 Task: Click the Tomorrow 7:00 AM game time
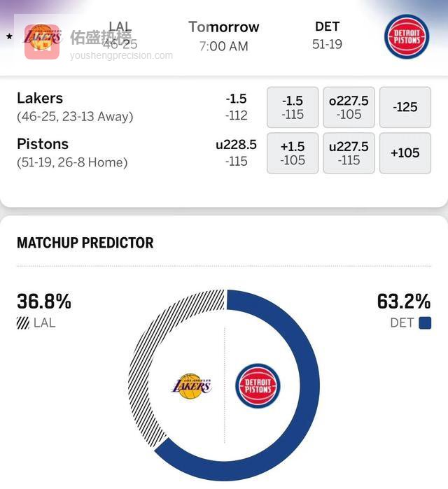pyautogui.click(x=223, y=36)
